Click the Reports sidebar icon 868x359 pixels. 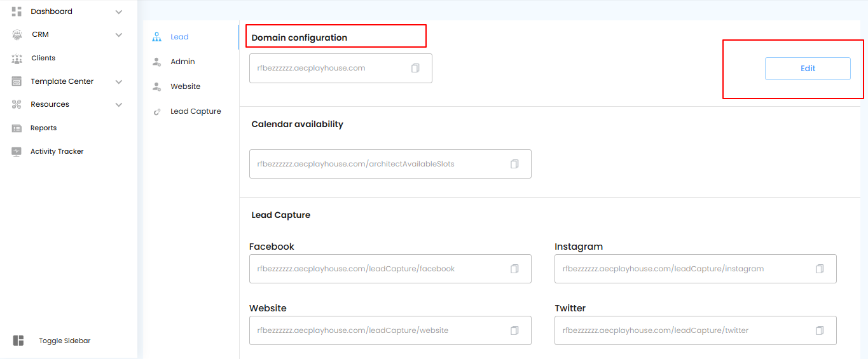[x=17, y=128]
